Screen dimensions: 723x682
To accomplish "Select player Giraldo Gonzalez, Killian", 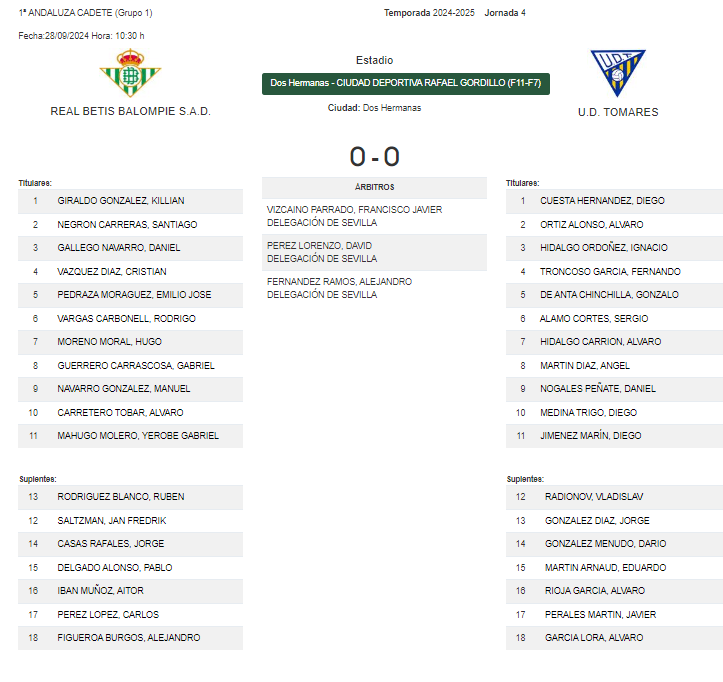I will pos(130,201).
